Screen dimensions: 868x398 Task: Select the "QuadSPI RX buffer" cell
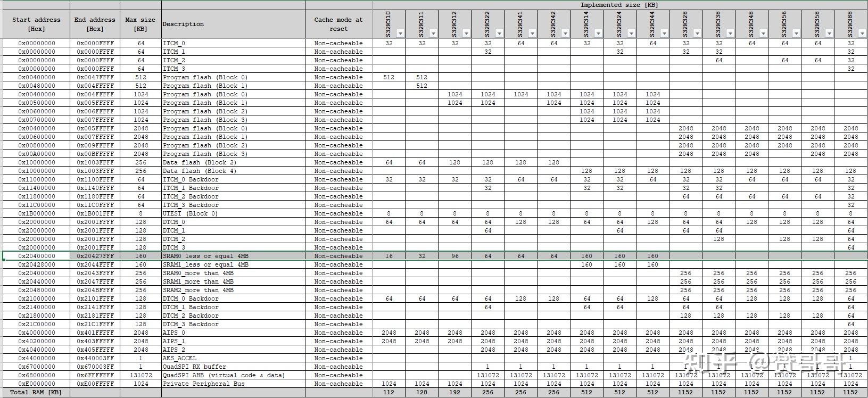pos(233,367)
